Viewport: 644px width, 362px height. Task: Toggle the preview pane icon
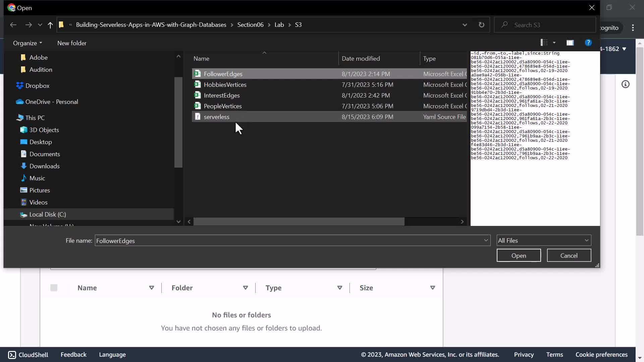[x=570, y=43]
